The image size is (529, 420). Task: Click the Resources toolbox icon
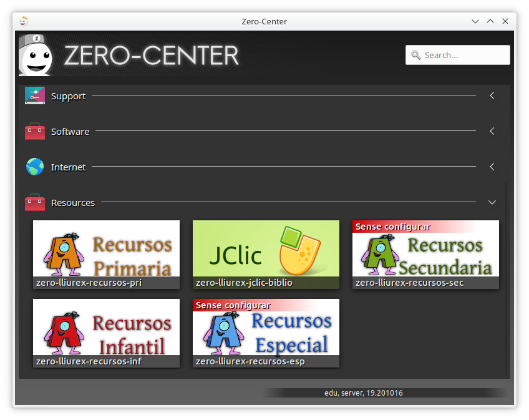(35, 202)
